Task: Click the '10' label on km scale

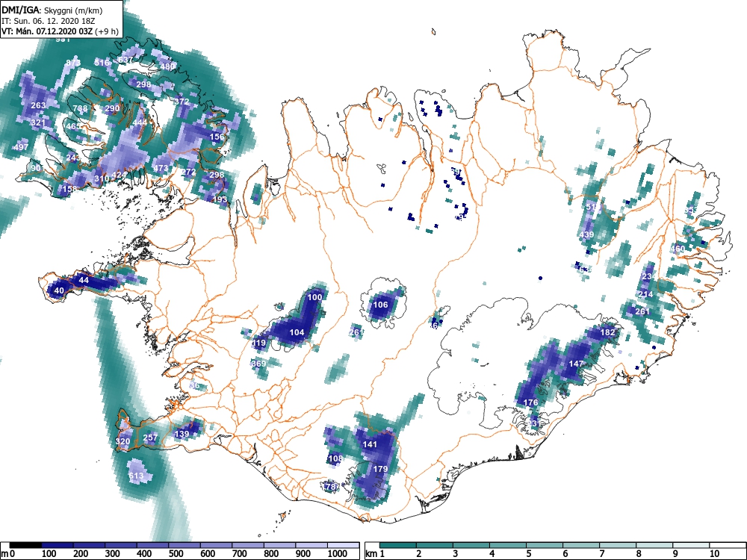Action: (713, 554)
